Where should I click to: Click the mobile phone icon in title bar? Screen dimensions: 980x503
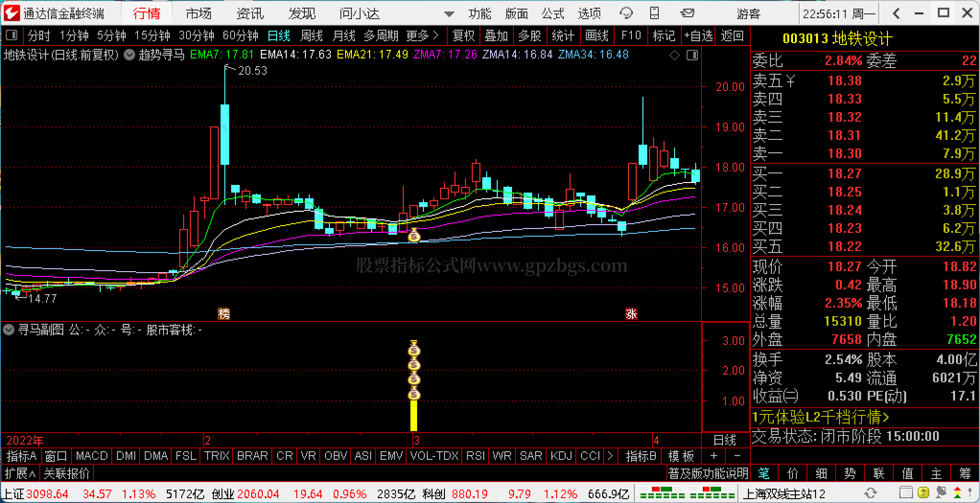pyautogui.click(x=654, y=13)
